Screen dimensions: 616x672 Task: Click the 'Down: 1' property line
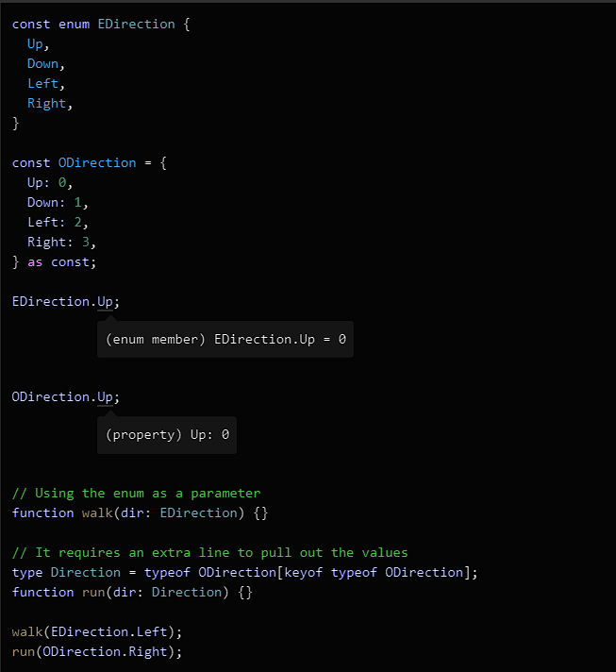[x=58, y=202]
